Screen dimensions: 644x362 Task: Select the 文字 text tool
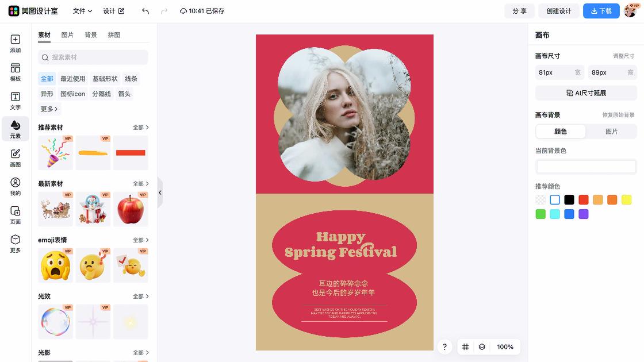tap(16, 101)
